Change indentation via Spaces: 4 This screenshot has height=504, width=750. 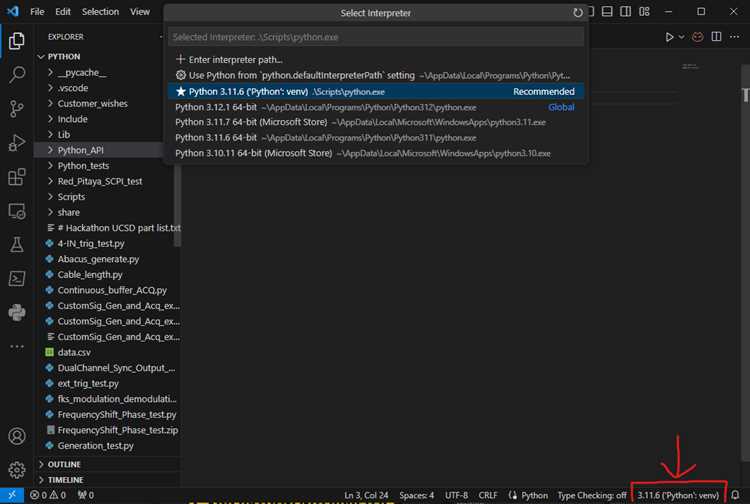pyautogui.click(x=417, y=495)
